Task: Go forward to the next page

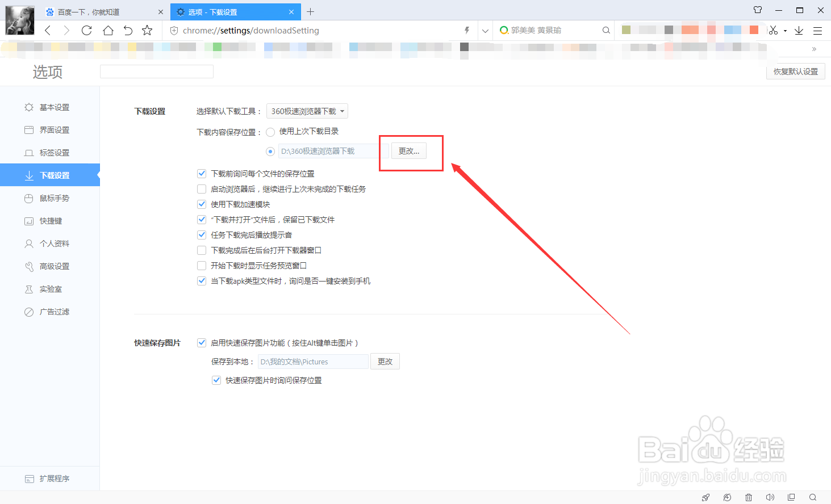Action: pos(66,31)
